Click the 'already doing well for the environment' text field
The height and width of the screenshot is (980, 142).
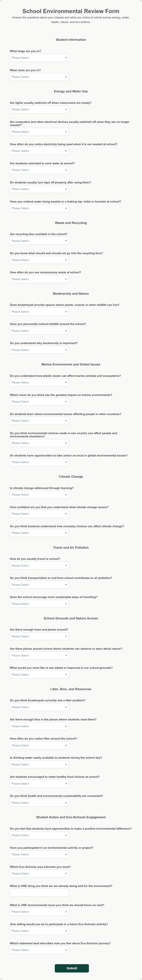(x=39, y=893)
